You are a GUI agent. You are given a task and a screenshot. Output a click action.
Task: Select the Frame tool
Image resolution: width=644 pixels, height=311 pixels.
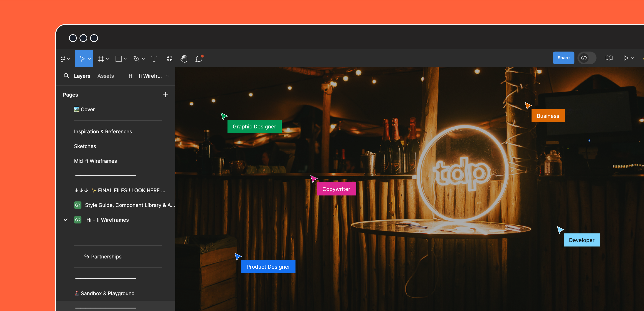(101, 59)
